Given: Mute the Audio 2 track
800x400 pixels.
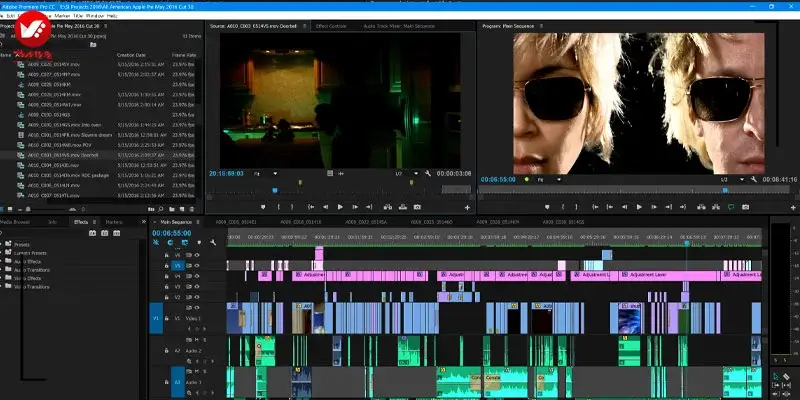Looking at the screenshot, I should click(x=197, y=340).
